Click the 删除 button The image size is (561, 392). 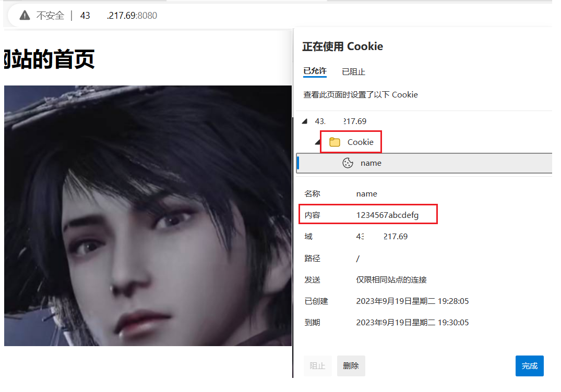[x=351, y=365]
